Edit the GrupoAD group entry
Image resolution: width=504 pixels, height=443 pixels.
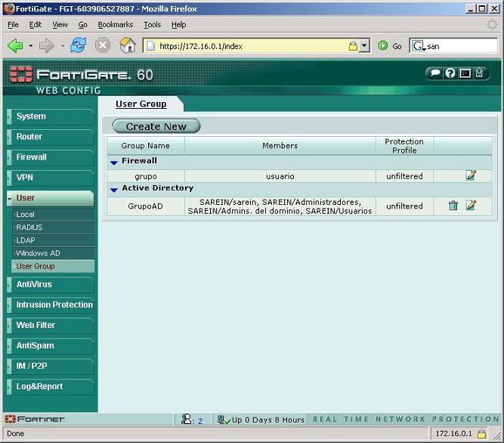pyautogui.click(x=471, y=206)
